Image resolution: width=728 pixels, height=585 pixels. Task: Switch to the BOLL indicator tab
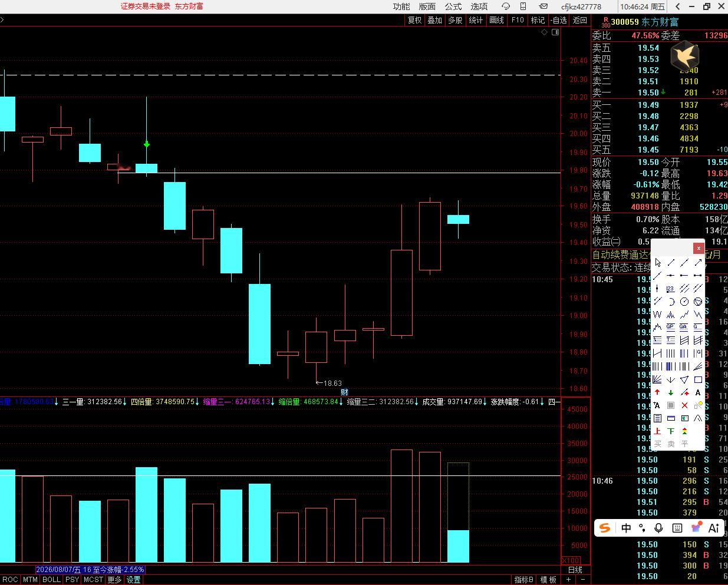(x=52, y=580)
